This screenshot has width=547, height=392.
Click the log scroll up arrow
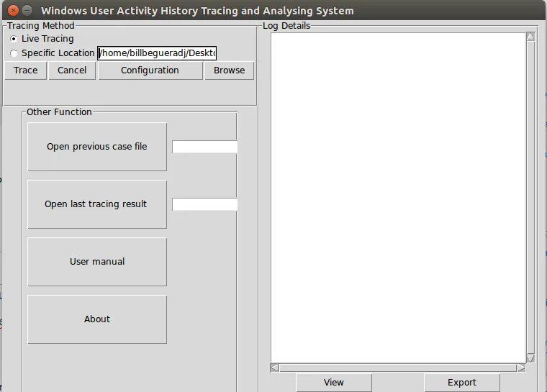[x=530, y=36]
